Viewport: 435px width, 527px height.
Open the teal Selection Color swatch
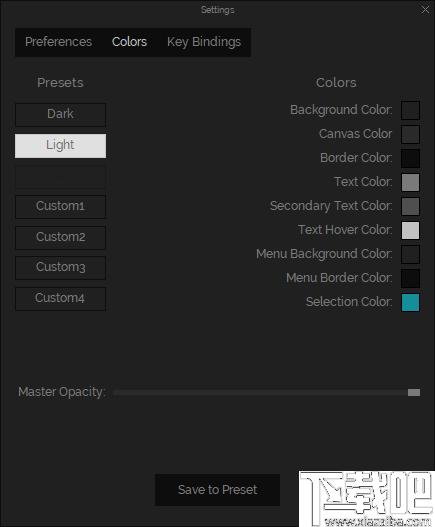tap(410, 302)
